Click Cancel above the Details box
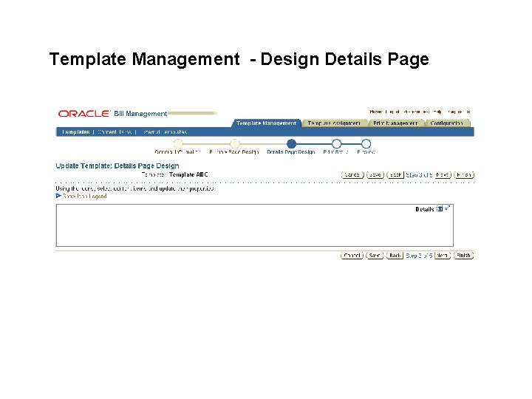This screenshot has width=532, height=399. pos(352,174)
